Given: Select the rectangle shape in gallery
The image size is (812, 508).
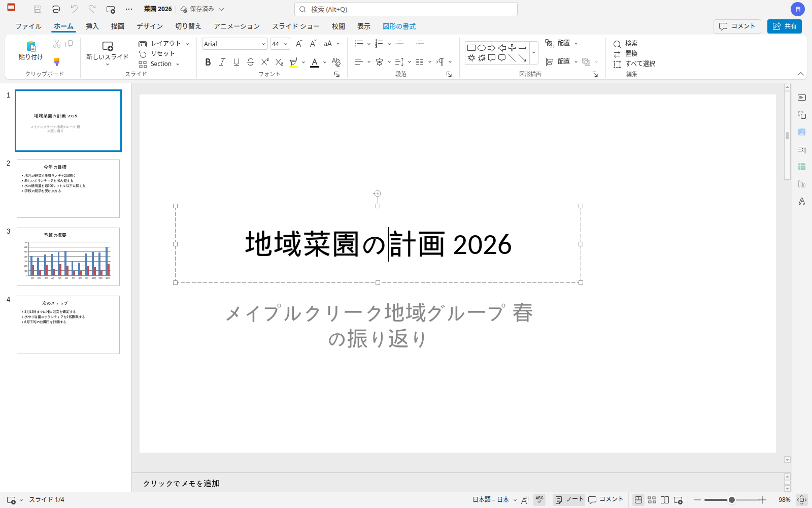Looking at the screenshot, I should click(x=471, y=48).
